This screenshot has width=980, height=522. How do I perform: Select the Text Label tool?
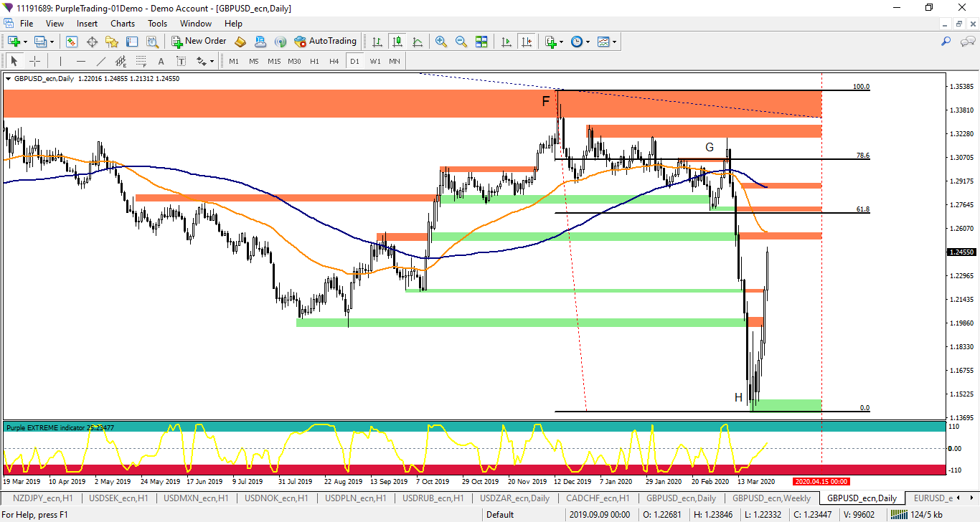tap(181, 61)
